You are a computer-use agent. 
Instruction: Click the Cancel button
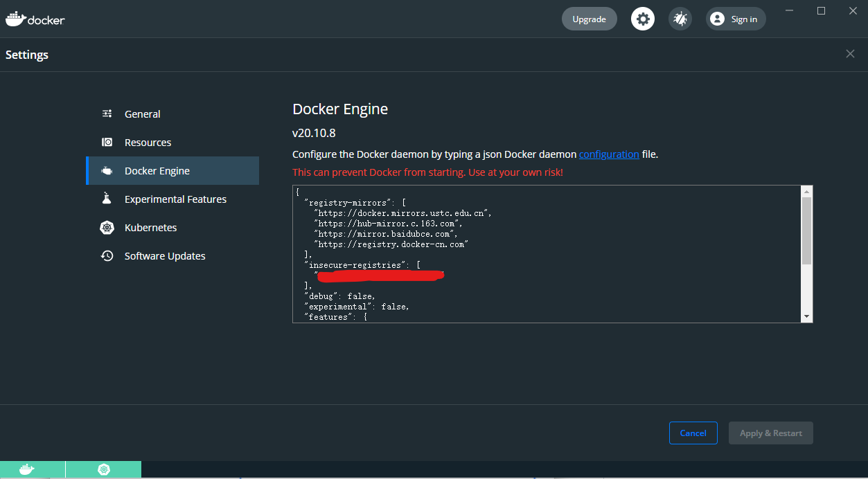[693, 433]
